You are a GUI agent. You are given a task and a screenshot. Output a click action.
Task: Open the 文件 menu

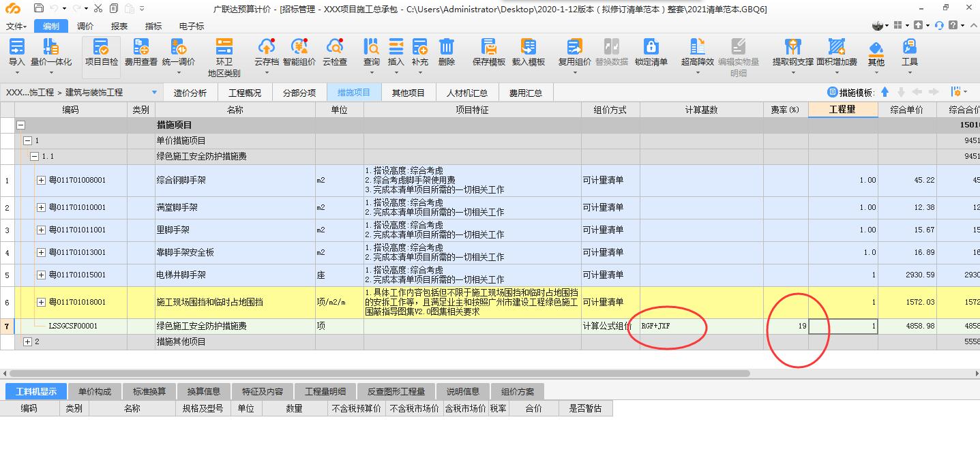(16, 26)
